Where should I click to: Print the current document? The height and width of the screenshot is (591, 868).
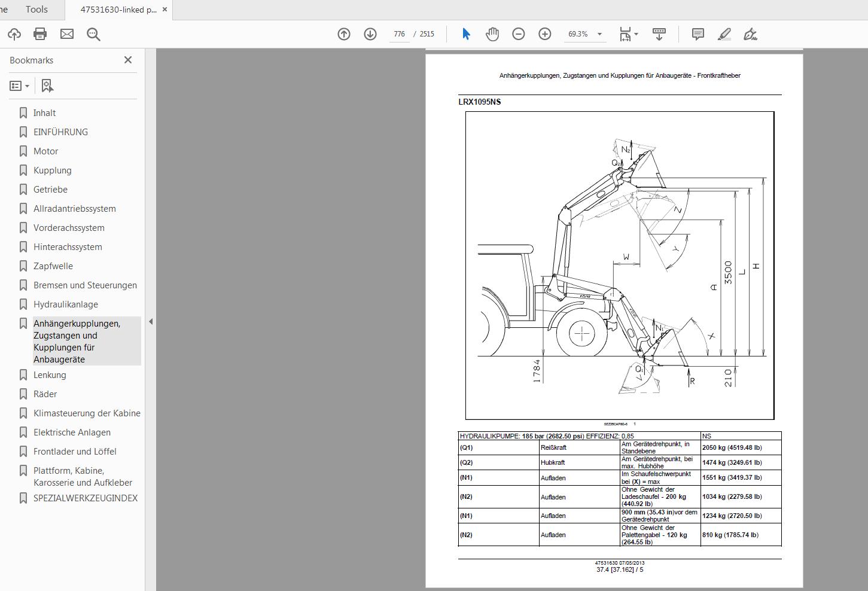[x=40, y=34]
